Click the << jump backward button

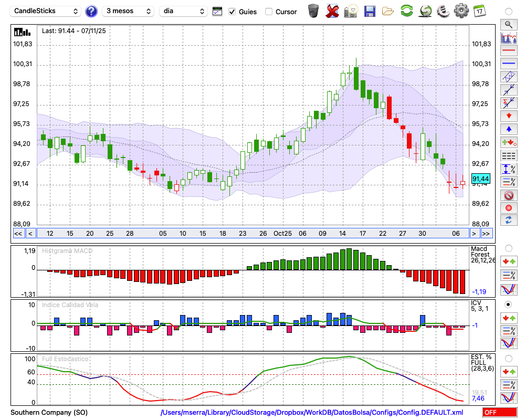pyautogui.click(x=18, y=234)
